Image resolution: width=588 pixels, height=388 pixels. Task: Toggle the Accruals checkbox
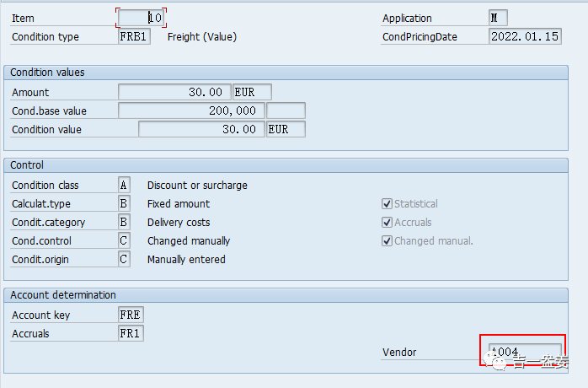point(387,223)
